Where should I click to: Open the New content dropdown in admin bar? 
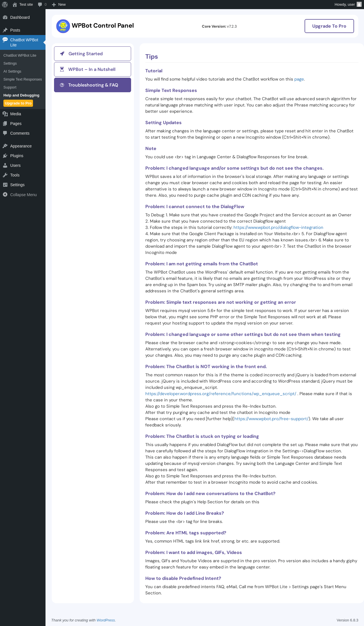(x=59, y=5)
